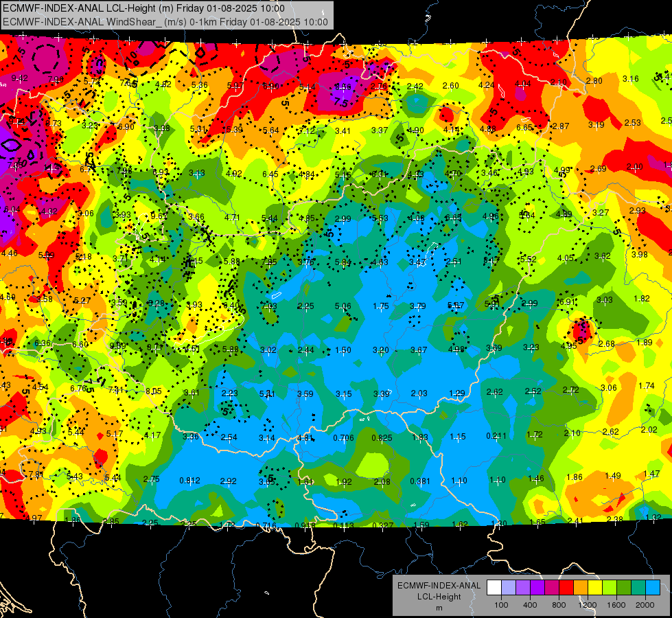Pick the grid point labeled 3.20
The image size is (672, 618).
coord(380,350)
